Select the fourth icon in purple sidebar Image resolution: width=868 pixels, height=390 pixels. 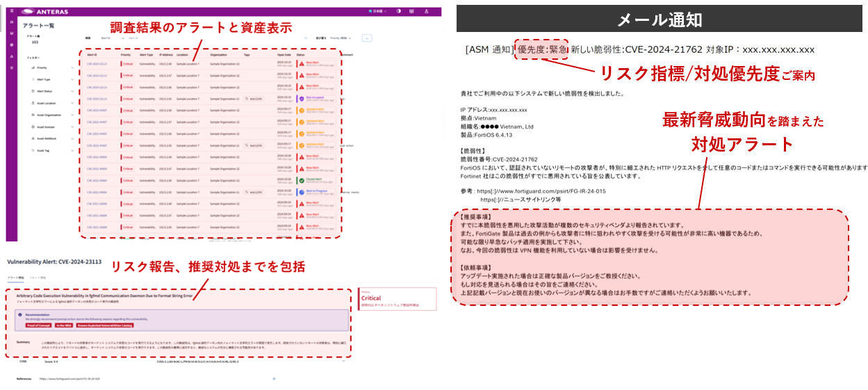point(13,56)
